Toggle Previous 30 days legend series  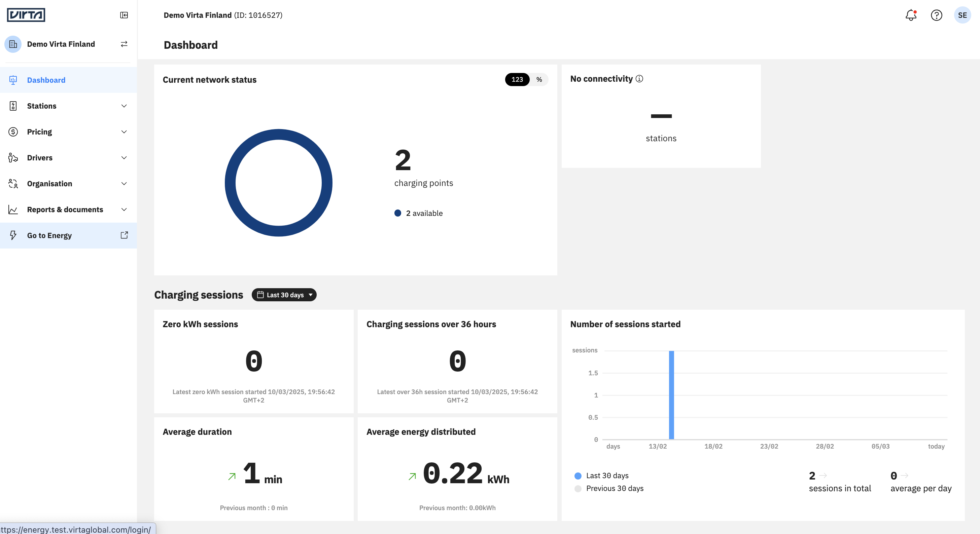pyautogui.click(x=609, y=488)
